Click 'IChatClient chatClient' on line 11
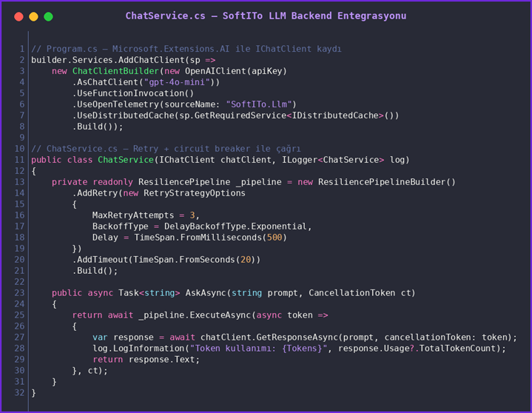532x413 pixels. coord(215,160)
